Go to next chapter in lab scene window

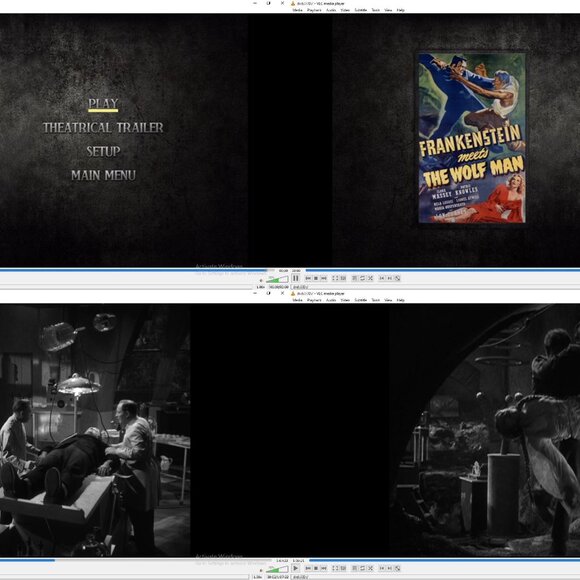pos(390,568)
